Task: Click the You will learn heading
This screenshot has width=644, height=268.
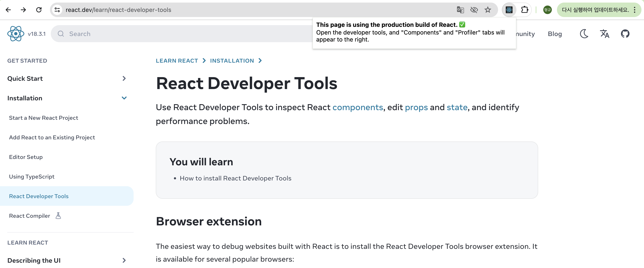Action: (x=201, y=162)
